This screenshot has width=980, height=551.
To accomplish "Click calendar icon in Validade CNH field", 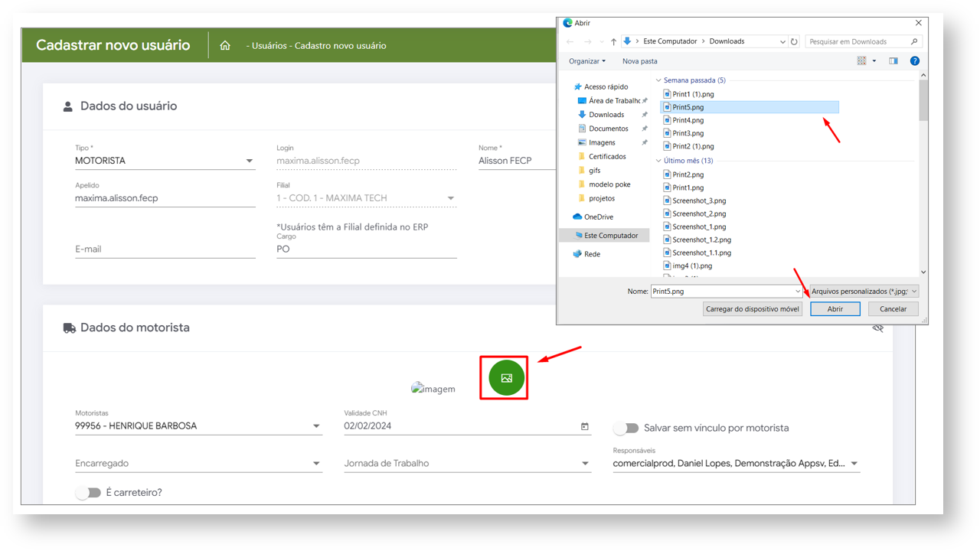I will 585,426.
